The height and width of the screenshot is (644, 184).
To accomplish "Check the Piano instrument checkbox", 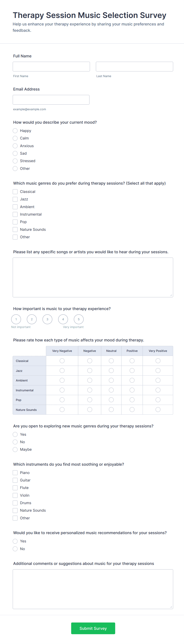I will (x=15, y=473).
